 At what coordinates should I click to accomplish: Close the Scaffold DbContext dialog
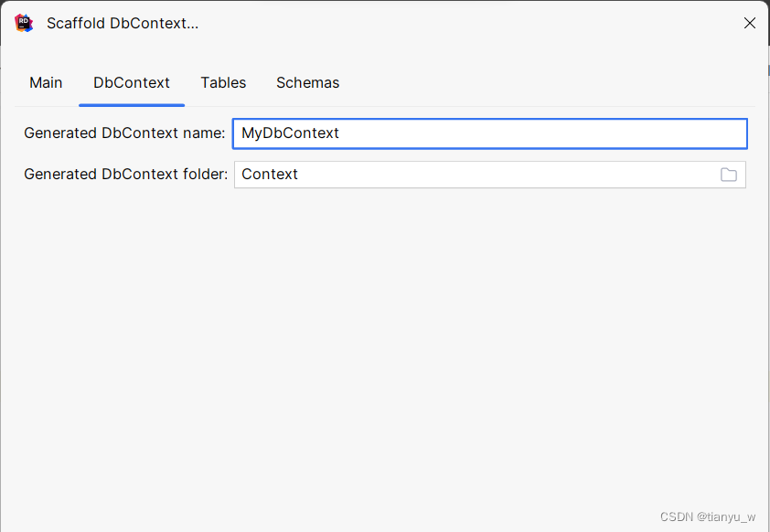point(750,23)
